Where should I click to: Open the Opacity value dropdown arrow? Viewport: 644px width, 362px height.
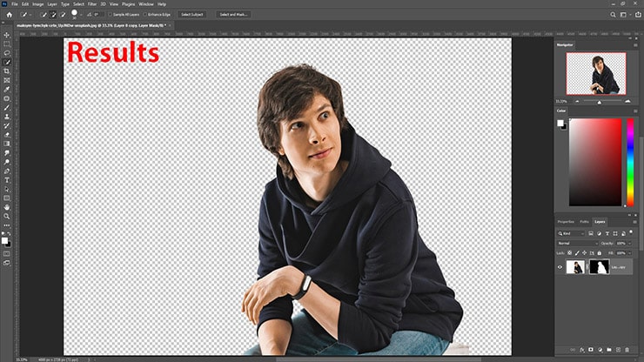point(629,244)
